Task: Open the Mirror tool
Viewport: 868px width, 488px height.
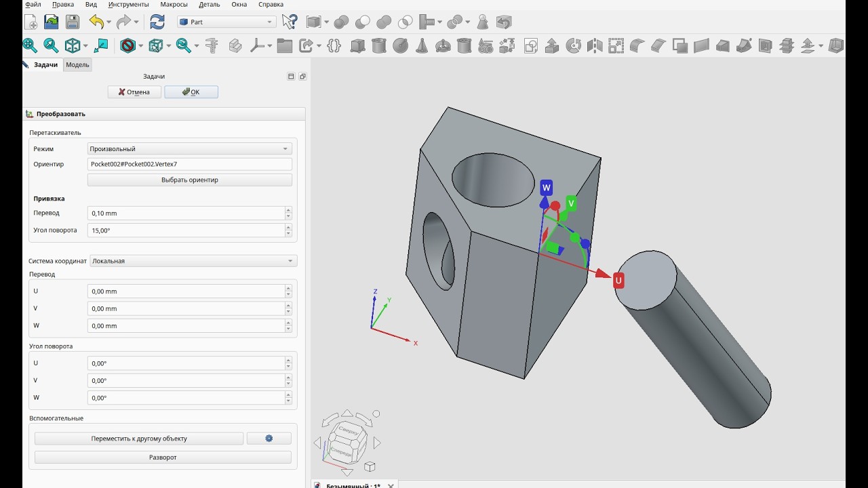Action: point(595,45)
